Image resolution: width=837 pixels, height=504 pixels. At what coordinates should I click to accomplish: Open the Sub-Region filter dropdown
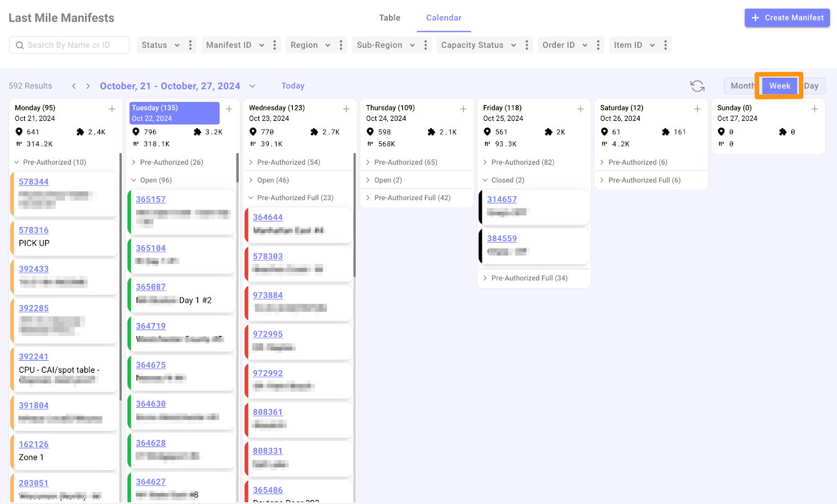click(386, 45)
